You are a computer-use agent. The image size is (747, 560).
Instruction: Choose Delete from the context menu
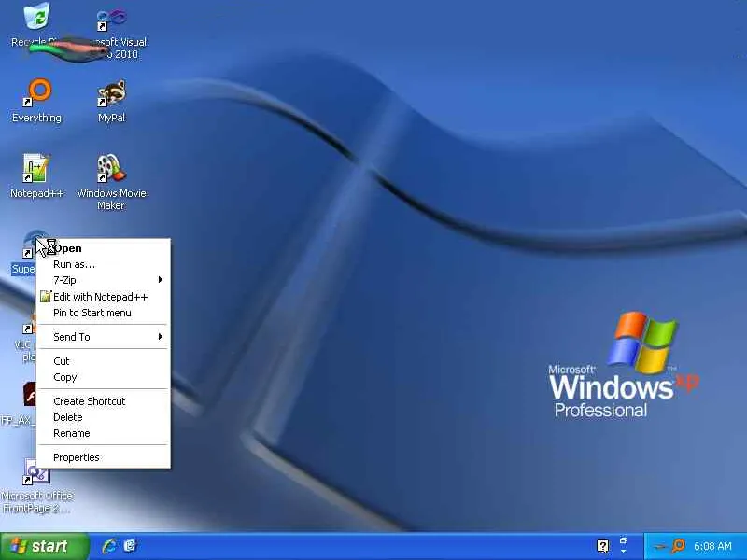[x=104, y=417]
